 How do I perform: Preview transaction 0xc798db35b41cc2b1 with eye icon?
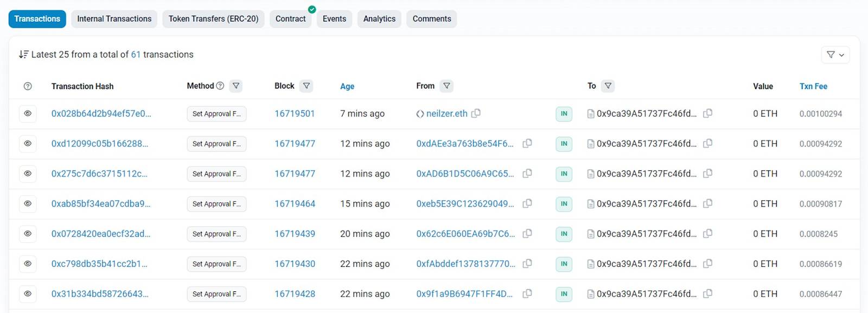(28, 264)
